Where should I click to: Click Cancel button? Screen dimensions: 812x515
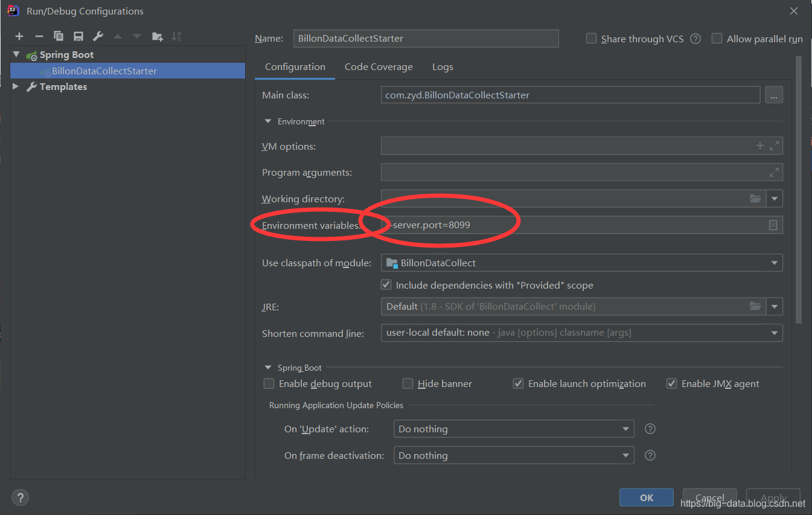[709, 497]
